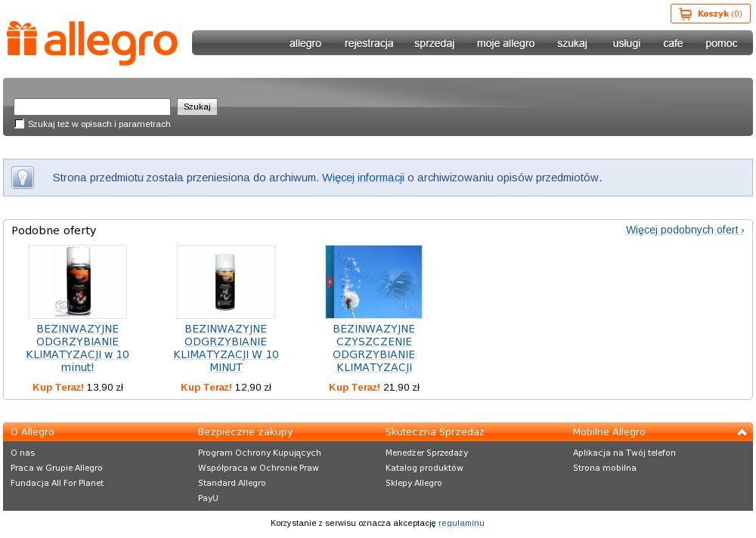Click the Skuteczna Sprzedaż footer heading
This screenshot has height=538, width=756.
(x=435, y=432)
